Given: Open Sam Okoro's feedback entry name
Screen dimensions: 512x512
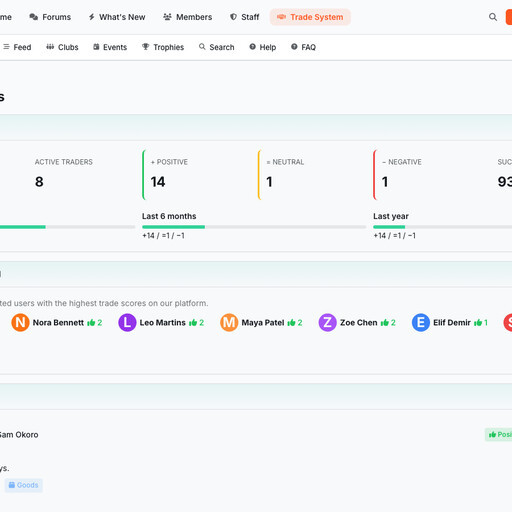Looking at the screenshot, I should (19, 435).
